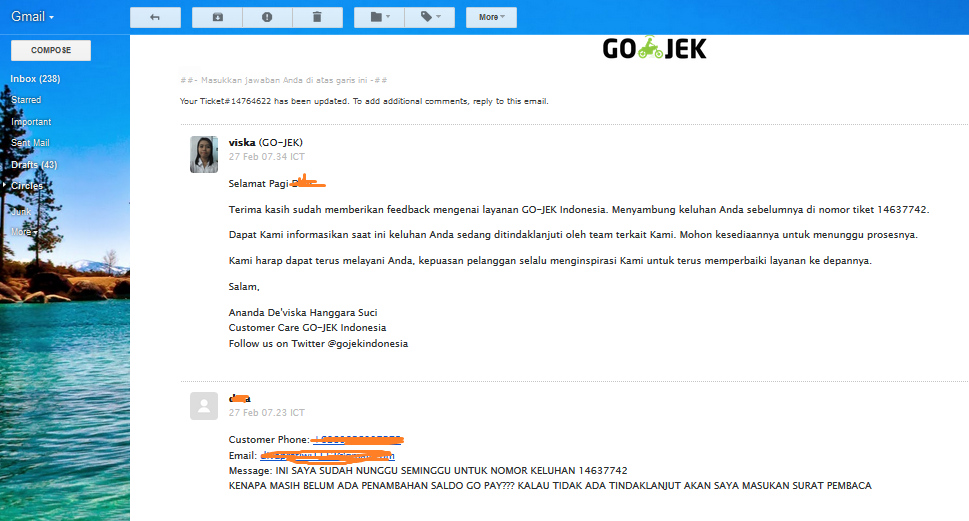Viewport: 969px width, 521px height.
Task: Open the Move to folder dropdown
Action: [379, 17]
